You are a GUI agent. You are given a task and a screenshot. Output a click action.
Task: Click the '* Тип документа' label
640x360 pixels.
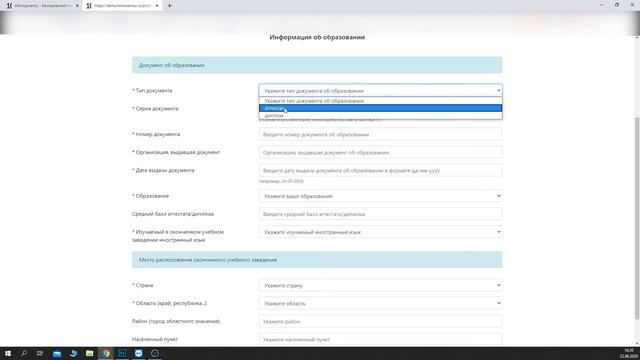[152, 91]
